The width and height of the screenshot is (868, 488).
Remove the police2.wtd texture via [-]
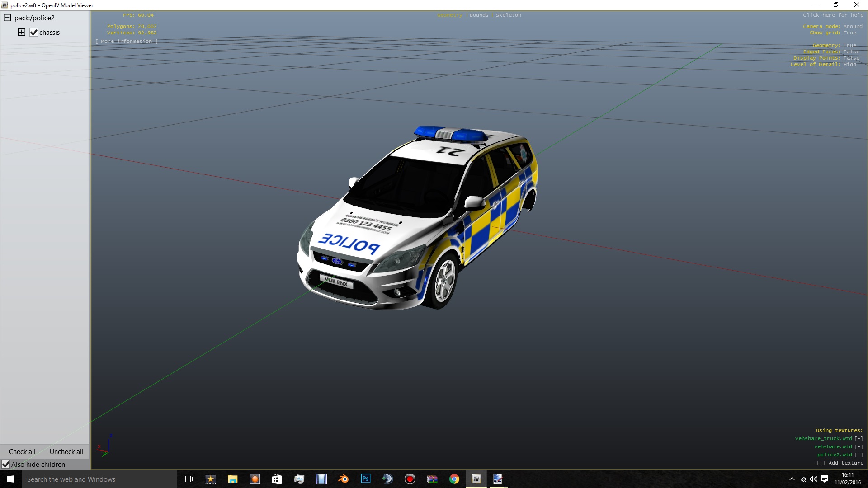point(859,455)
